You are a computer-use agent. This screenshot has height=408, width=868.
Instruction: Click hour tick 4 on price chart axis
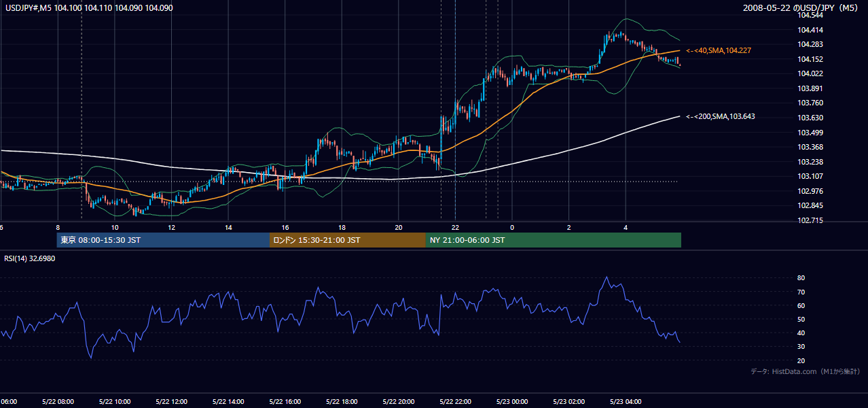[x=626, y=227]
